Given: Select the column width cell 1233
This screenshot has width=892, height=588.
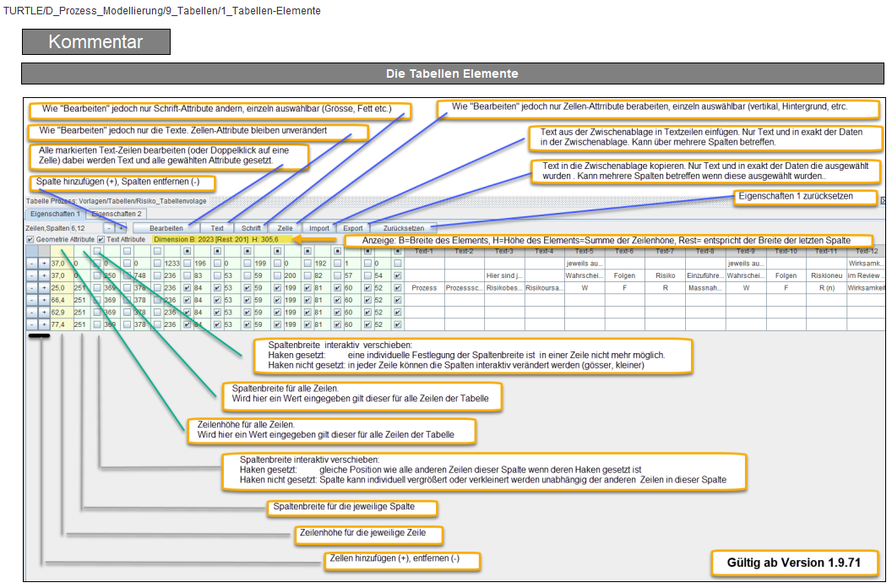Looking at the screenshot, I should pos(171,264).
